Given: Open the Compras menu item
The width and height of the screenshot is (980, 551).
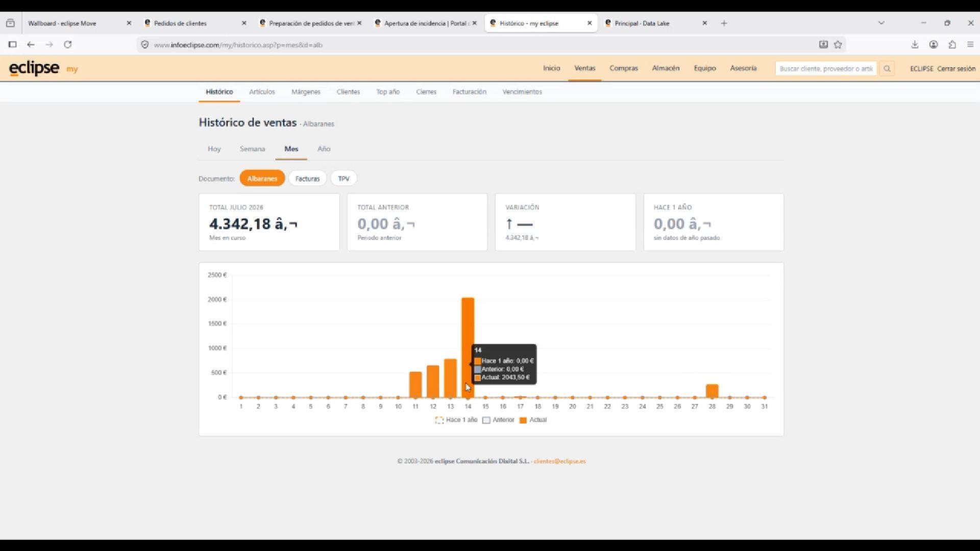Looking at the screenshot, I should pyautogui.click(x=624, y=68).
